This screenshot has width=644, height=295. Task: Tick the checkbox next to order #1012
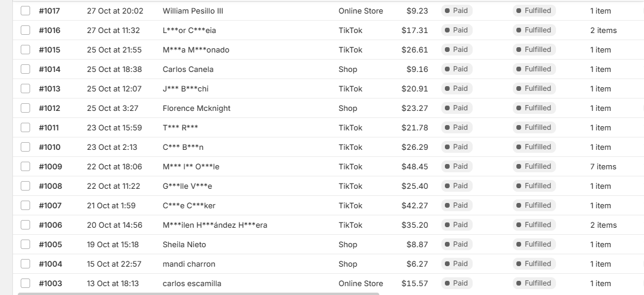click(x=25, y=108)
